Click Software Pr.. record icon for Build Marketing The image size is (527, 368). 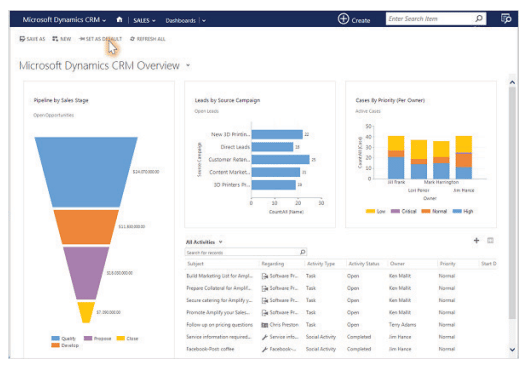[265, 276]
